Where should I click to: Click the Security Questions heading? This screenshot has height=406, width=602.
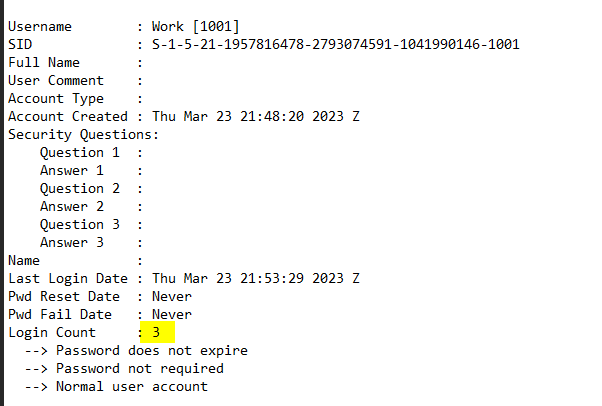pos(83,134)
